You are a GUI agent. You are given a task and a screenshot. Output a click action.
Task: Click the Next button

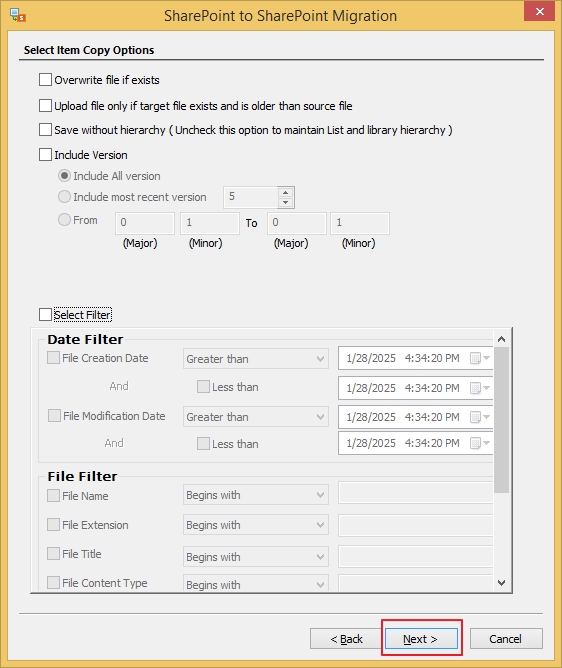[x=421, y=639]
